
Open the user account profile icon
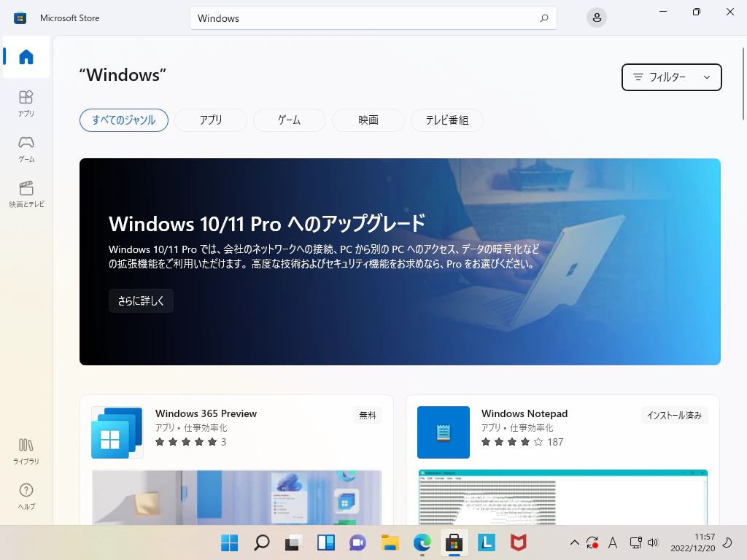pos(597,18)
